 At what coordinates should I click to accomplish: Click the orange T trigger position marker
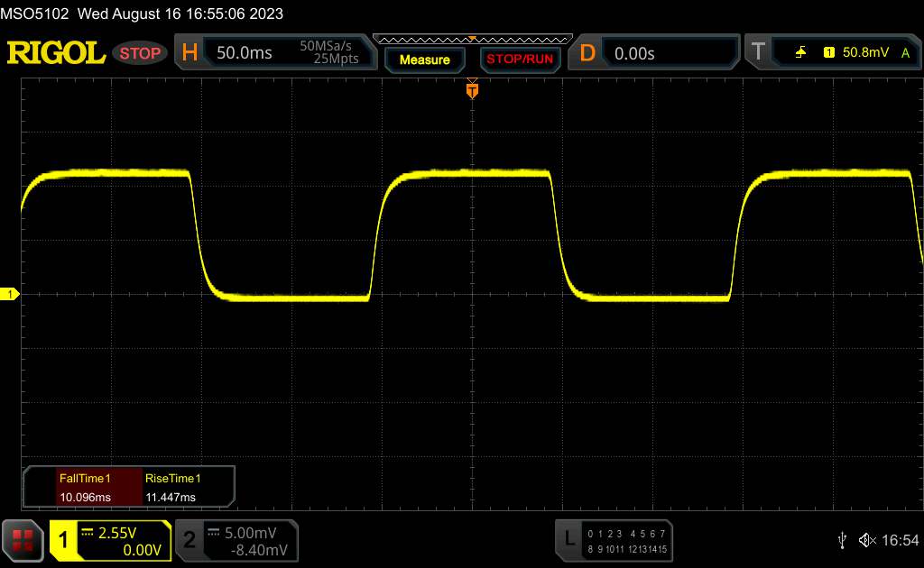pyautogui.click(x=472, y=89)
